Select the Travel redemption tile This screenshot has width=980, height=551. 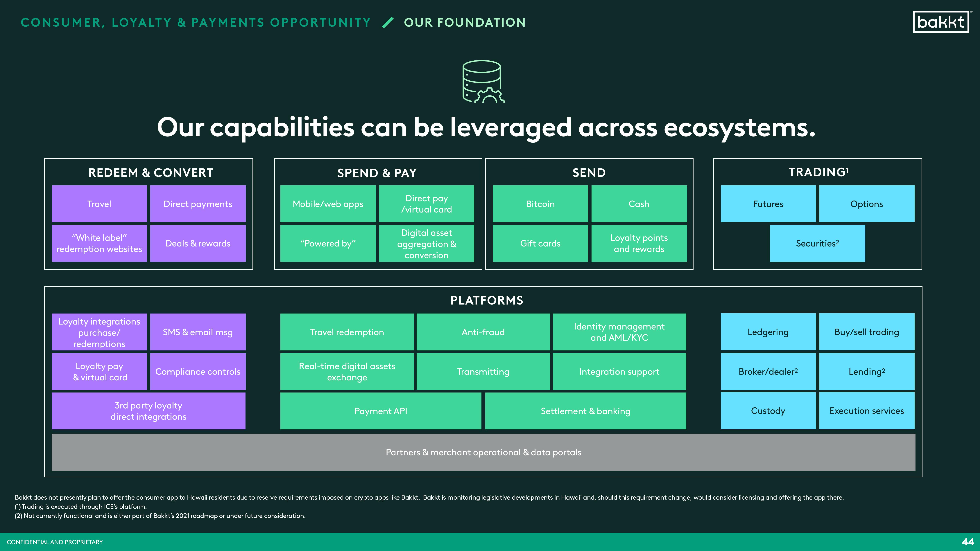(x=347, y=332)
